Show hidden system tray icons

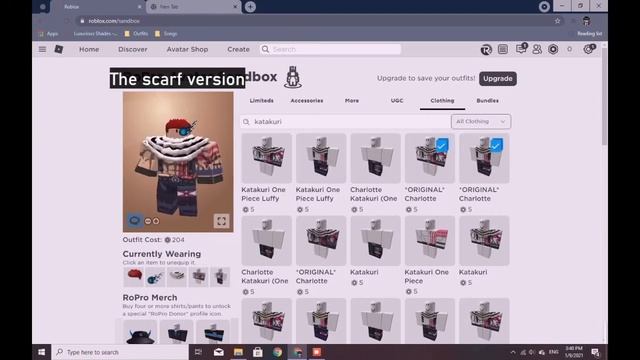(x=513, y=352)
